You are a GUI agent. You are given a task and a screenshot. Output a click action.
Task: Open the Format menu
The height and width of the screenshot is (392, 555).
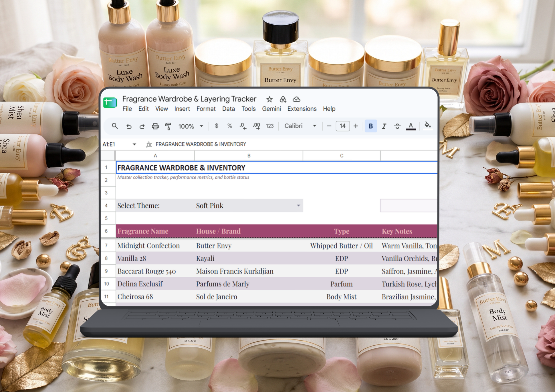(x=206, y=109)
